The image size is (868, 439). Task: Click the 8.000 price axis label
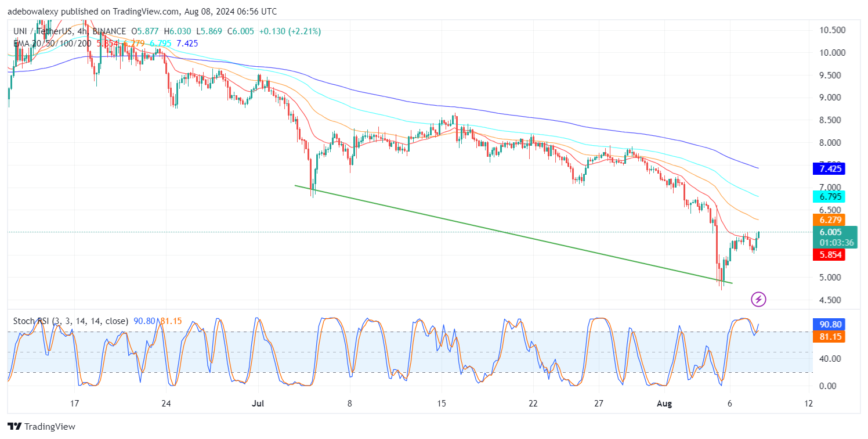831,143
